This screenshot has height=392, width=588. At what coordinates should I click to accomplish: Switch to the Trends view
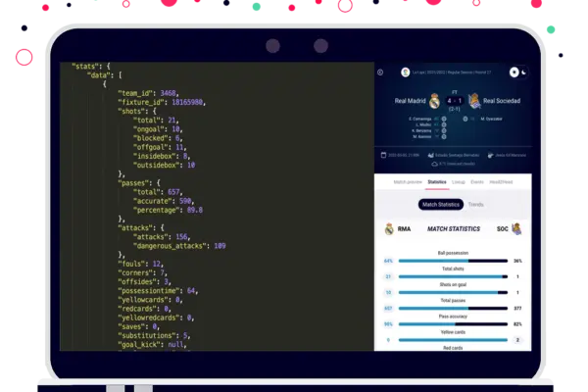pos(476,205)
